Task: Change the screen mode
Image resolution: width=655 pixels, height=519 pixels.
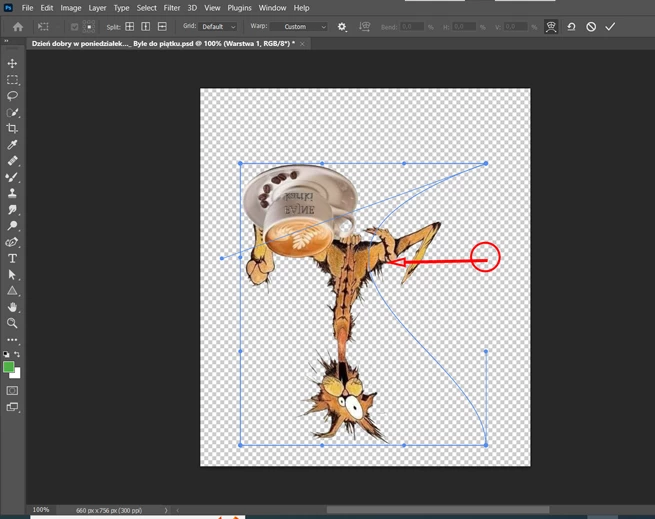Action: click(x=12, y=407)
